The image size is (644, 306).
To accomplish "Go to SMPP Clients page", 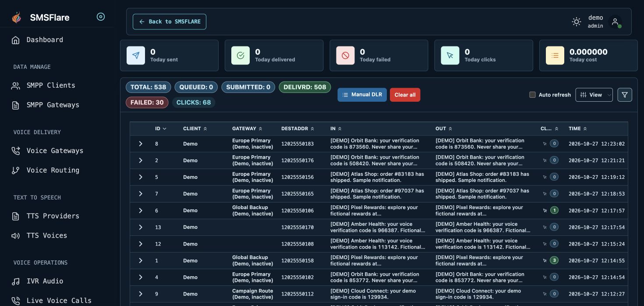I will tap(51, 85).
